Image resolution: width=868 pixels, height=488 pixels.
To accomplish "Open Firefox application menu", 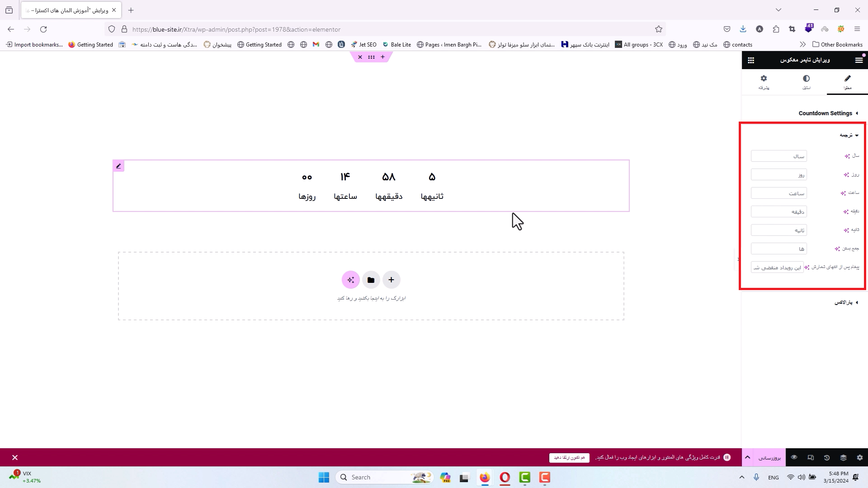I will click(857, 29).
